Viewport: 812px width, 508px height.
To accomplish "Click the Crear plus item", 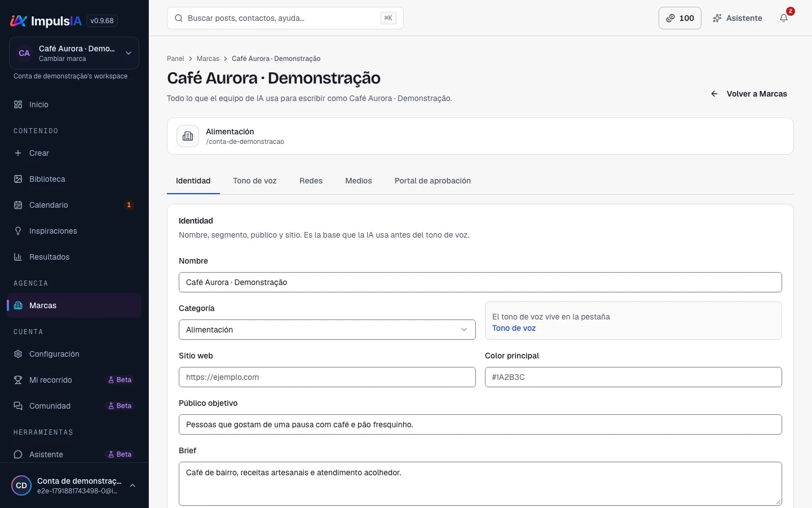I will [x=74, y=153].
